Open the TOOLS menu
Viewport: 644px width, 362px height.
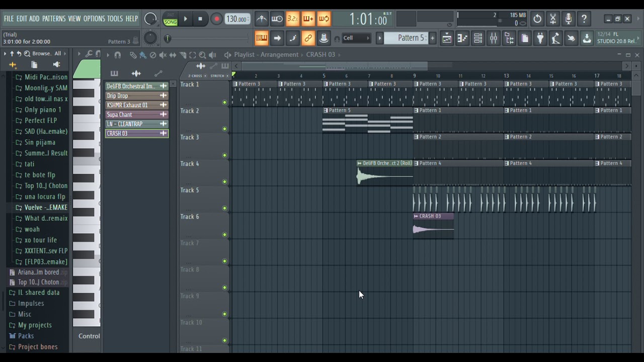point(115,19)
